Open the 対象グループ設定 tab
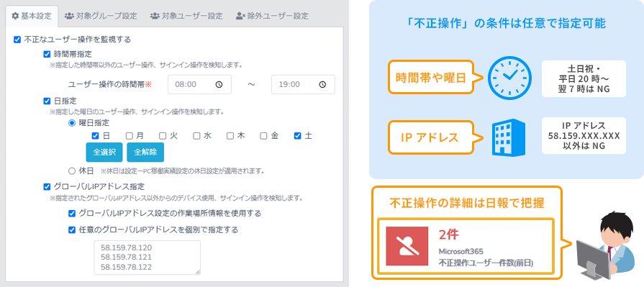Screen dimensions: 644x287 coord(101,17)
